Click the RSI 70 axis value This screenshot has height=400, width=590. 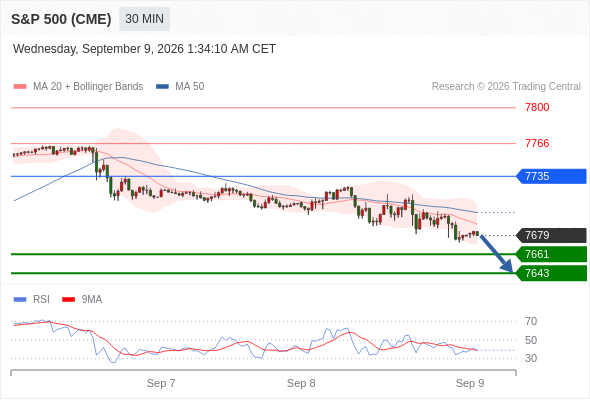[531, 321]
